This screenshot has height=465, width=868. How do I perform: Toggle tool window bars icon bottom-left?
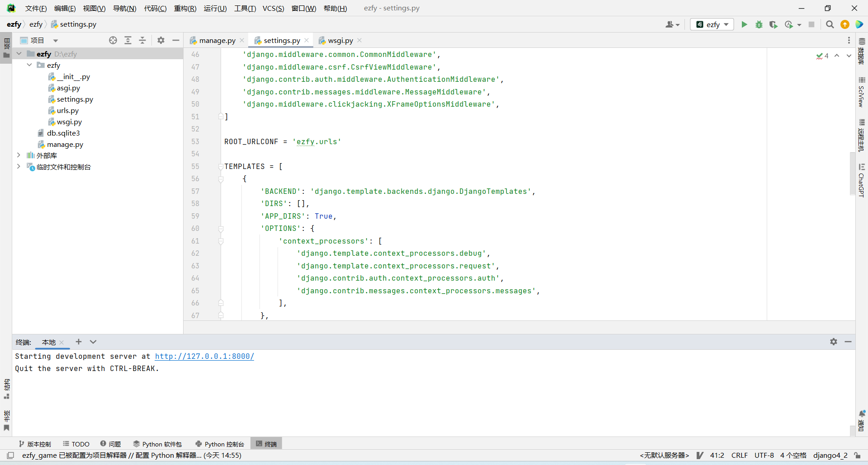tap(11, 456)
